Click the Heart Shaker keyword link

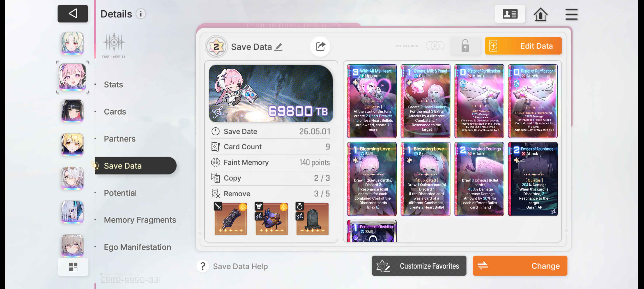434,107
